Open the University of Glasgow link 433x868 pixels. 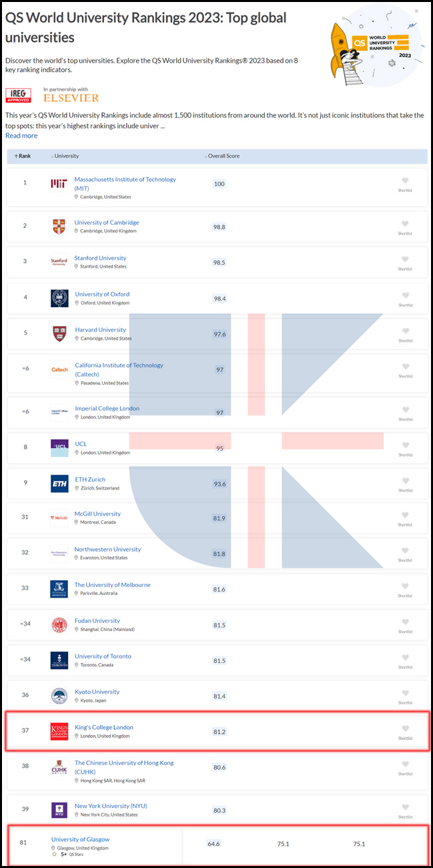pyautogui.click(x=80, y=839)
